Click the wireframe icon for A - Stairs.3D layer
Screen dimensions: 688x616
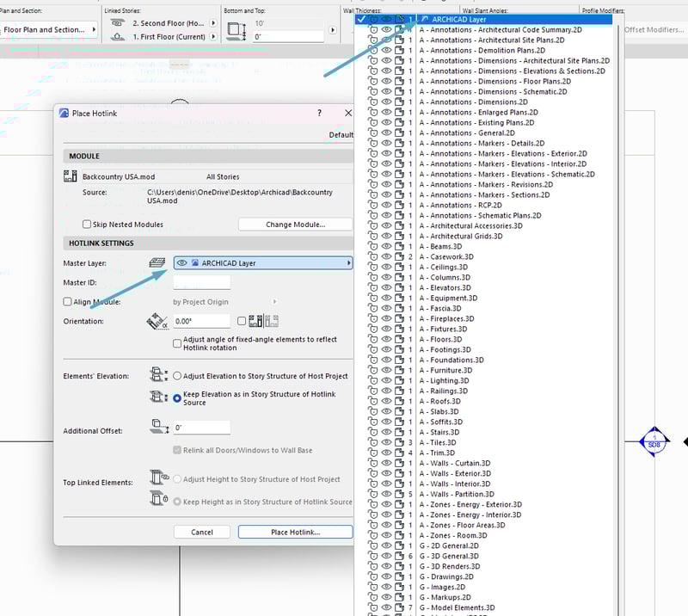coord(399,433)
